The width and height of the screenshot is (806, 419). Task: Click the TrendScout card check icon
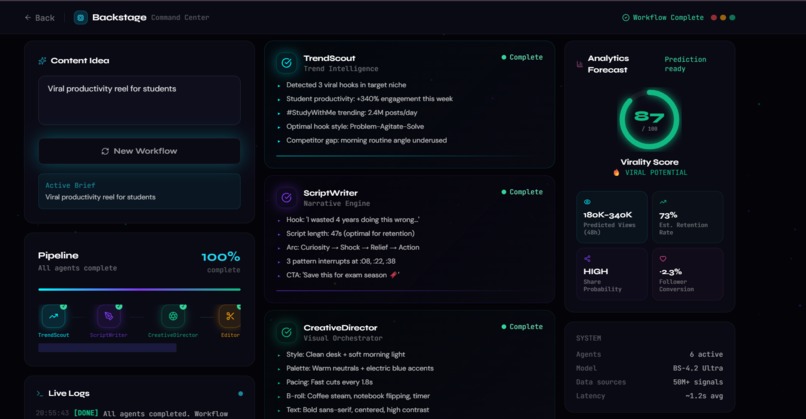286,63
